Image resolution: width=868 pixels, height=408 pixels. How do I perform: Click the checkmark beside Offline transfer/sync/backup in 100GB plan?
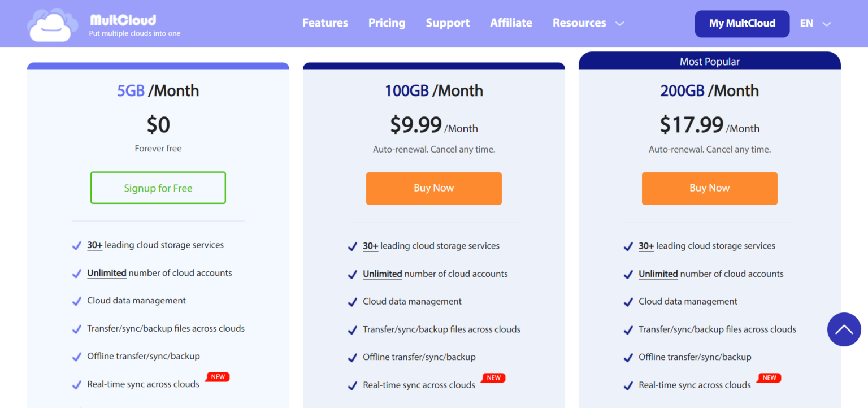(352, 357)
